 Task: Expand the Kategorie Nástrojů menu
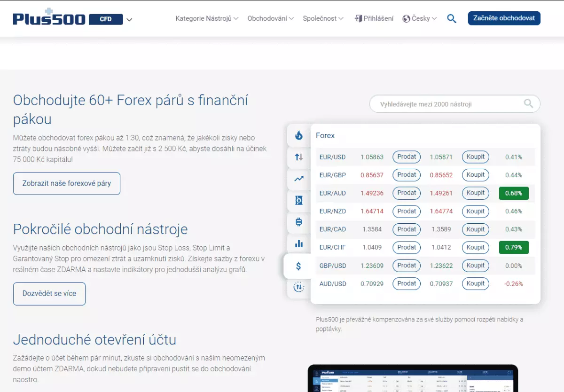coord(207,18)
